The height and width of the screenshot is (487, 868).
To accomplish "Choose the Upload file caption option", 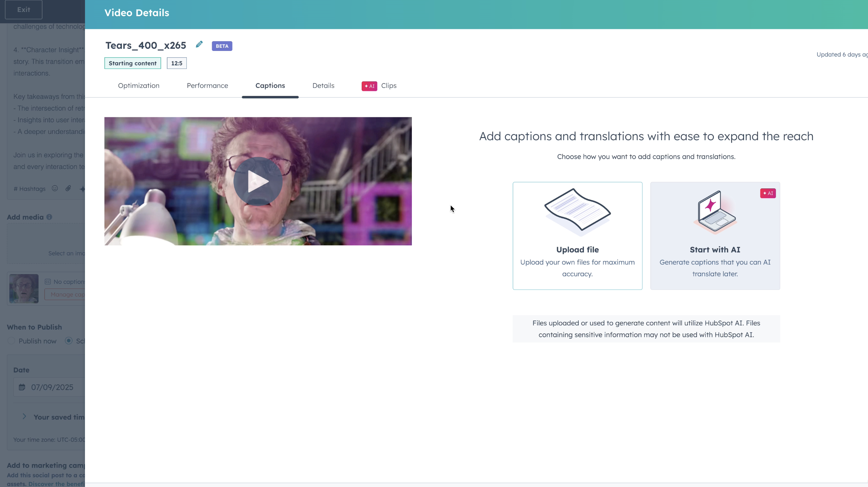I will [x=577, y=236].
